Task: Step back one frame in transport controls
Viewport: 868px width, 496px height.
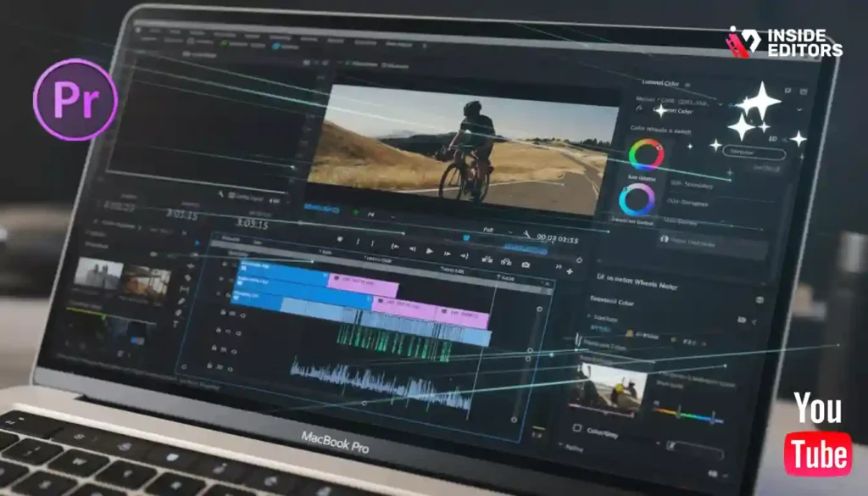Action: tap(413, 249)
